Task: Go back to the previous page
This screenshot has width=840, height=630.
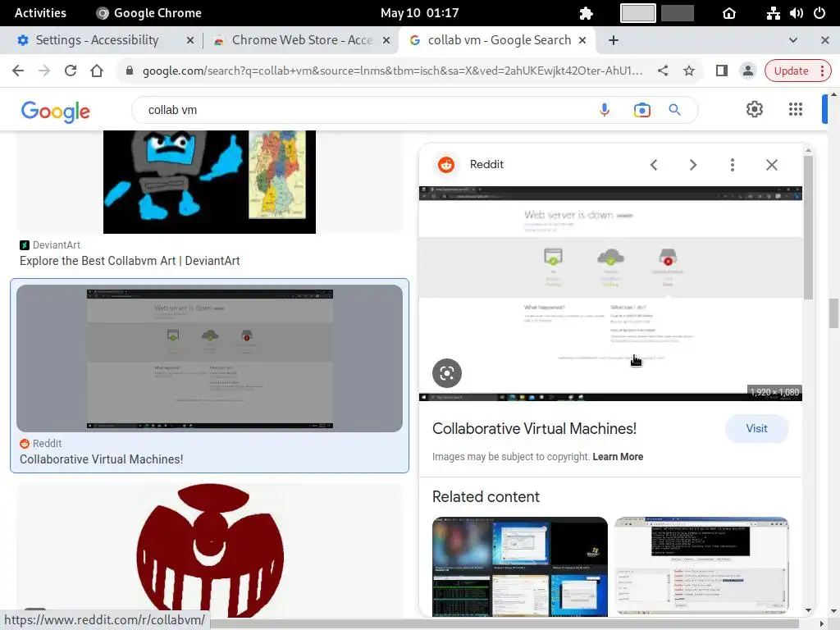Action: click(18, 71)
